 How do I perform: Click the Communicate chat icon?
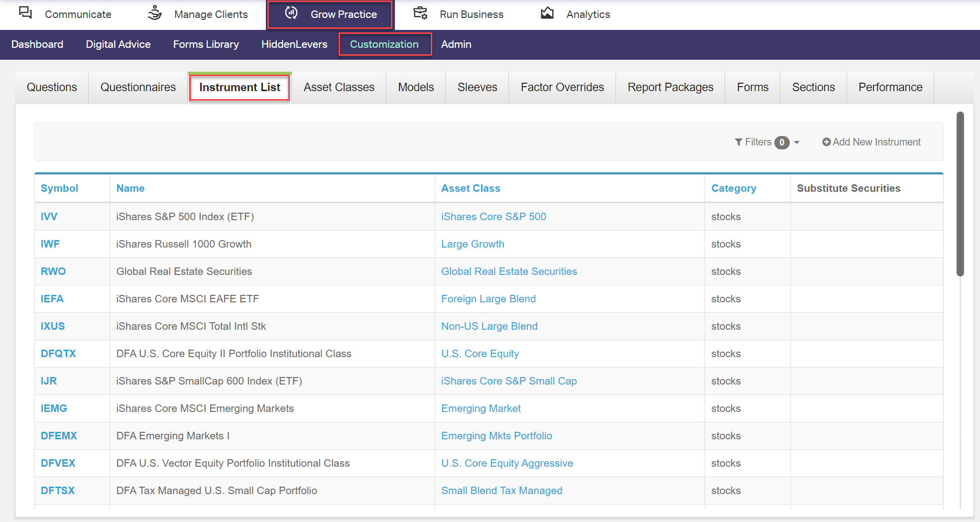coord(25,13)
